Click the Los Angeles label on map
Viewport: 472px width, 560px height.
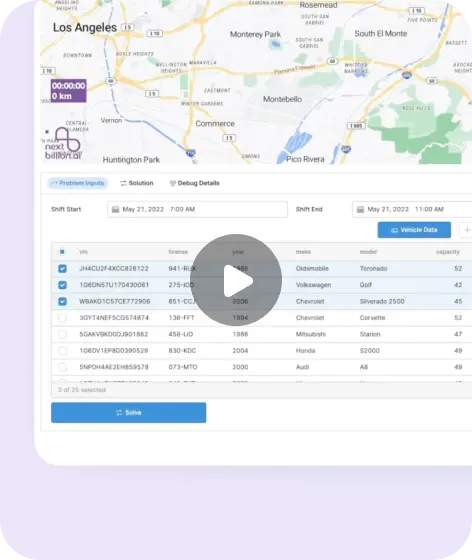click(85, 28)
